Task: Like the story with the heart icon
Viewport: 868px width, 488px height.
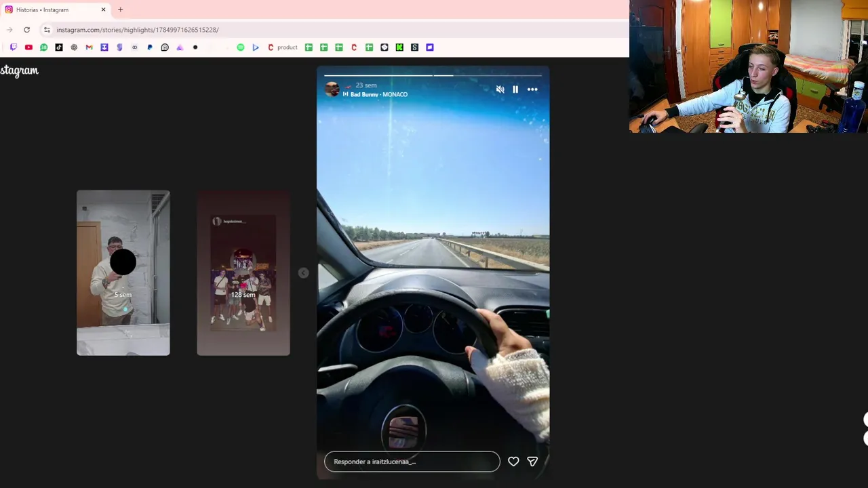Action: click(513, 462)
